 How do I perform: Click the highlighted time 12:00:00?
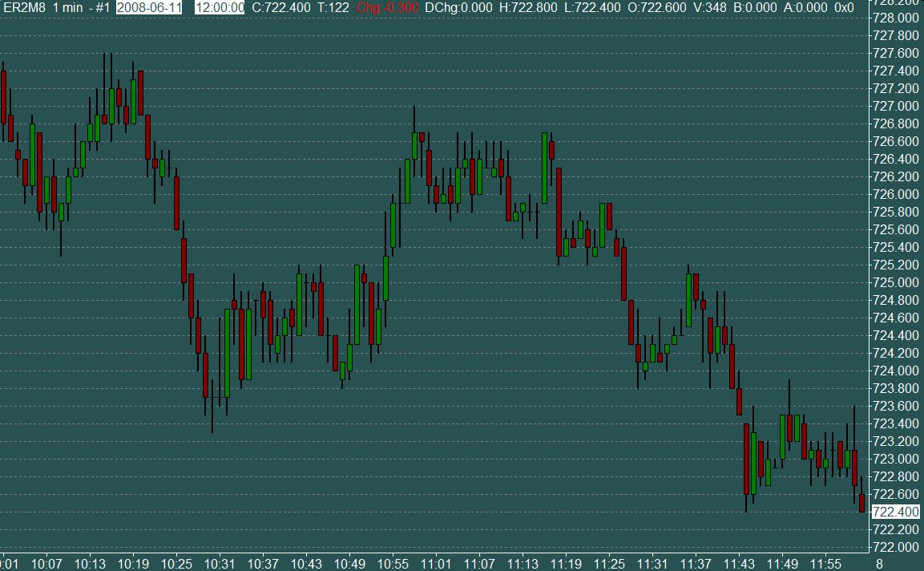pos(220,8)
